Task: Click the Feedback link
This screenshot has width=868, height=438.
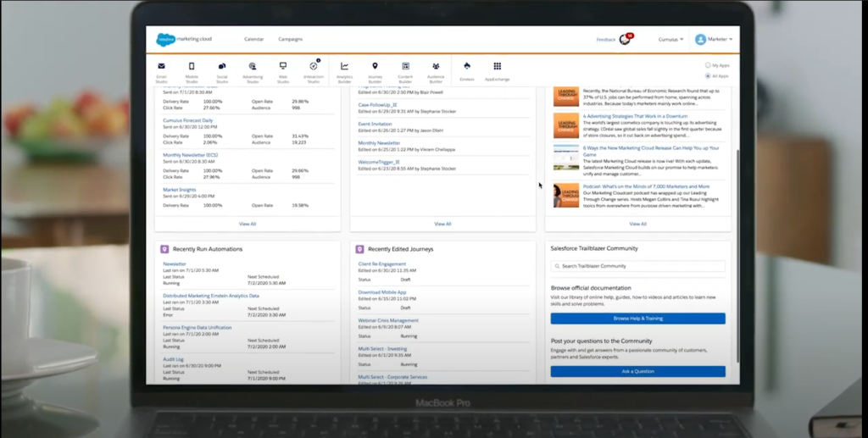Action: click(x=605, y=40)
